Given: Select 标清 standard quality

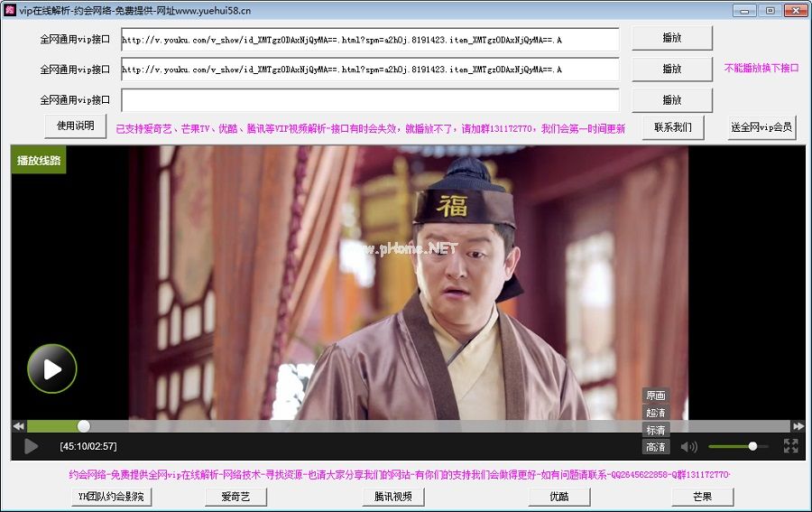Looking at the screenshot, I should pyautogui.click(x=656, y=430).
